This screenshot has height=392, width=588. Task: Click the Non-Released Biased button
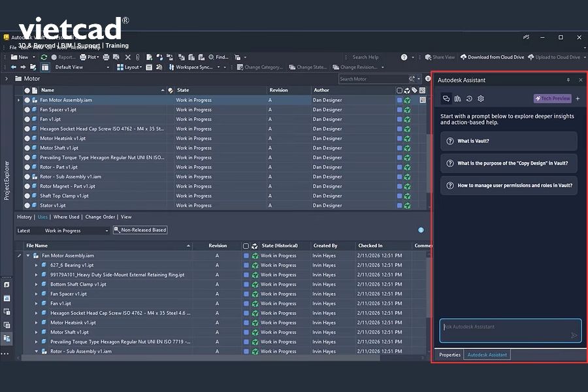[x=140, y=230]
